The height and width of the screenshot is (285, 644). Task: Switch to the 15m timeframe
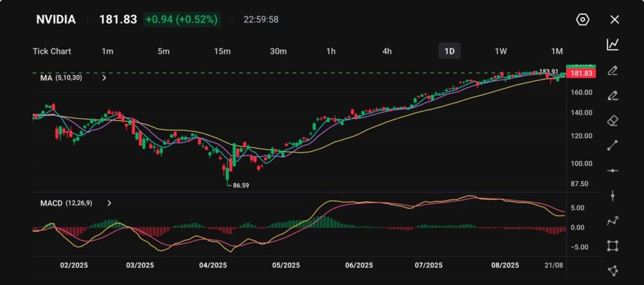tap(221, 51)
